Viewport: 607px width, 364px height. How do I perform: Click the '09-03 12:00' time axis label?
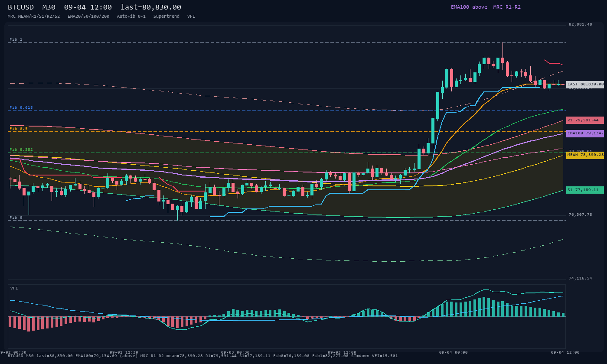click(342, 352)
